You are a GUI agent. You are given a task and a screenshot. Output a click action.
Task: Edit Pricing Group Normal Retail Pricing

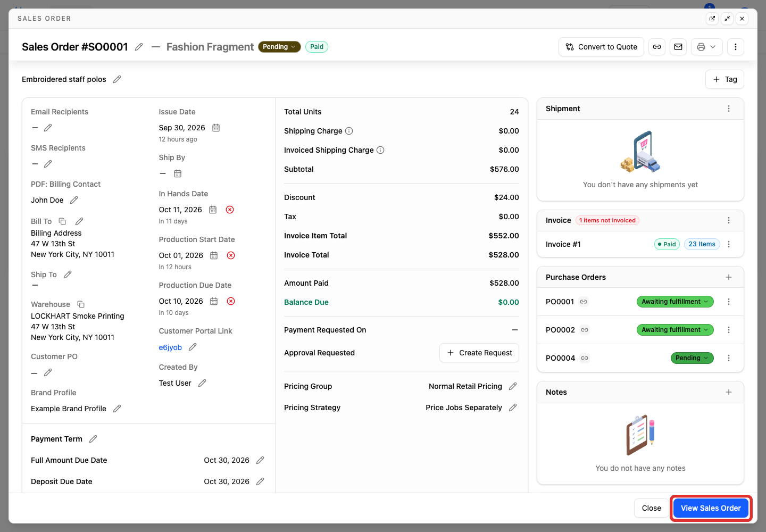click(x=513, y=386)
